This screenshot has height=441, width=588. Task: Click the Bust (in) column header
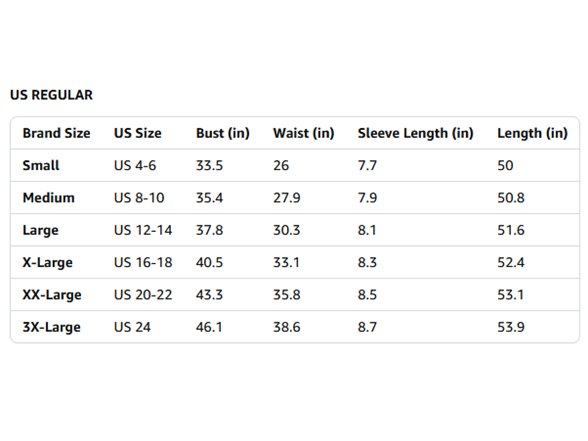pyautogui.click(x=223, y=133)
